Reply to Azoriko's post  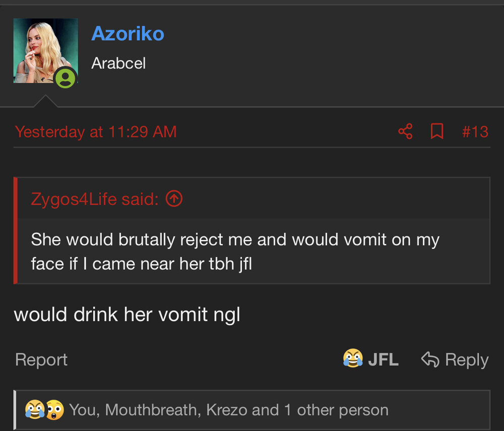(x=455, y=359)
